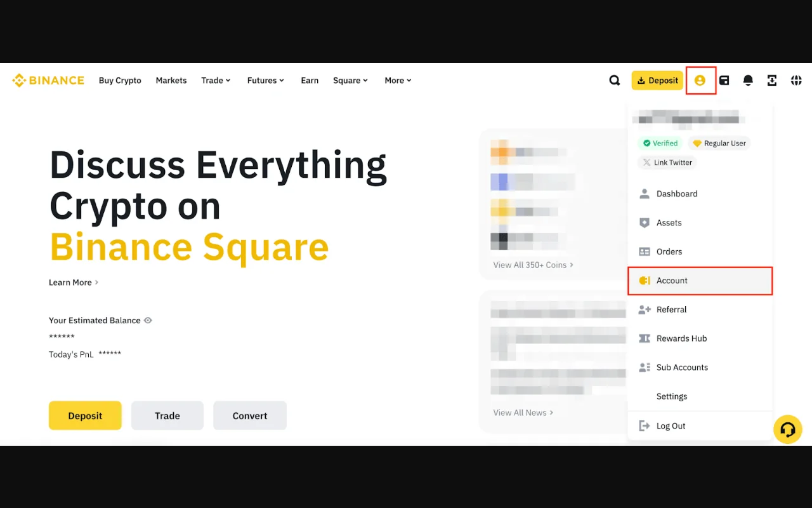Select Dashboard from profile menu
Screen dimensions: 812x508
[x=700, y=194]
